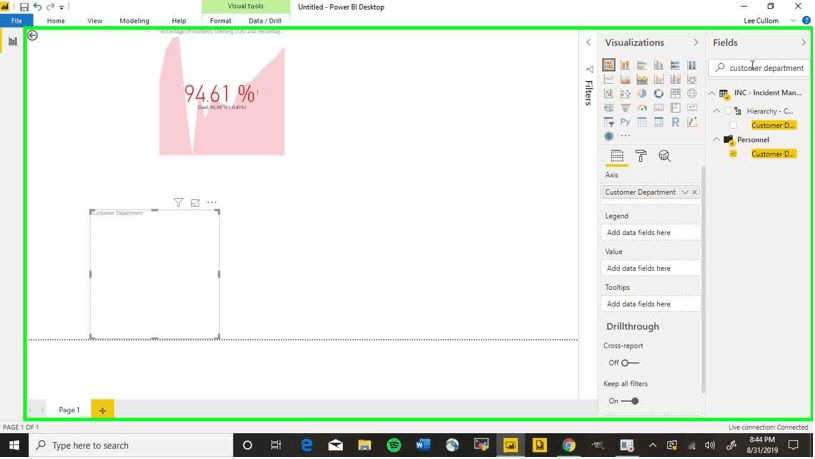
Task: Collapse the Visualizations pane
Action: pyautogui.click(x=696, y=43)
